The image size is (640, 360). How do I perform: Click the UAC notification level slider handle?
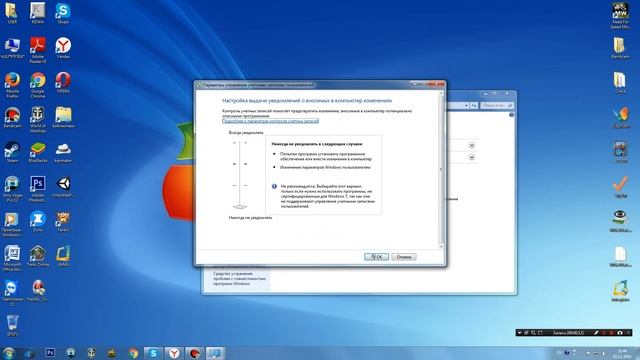tap(240, 207)
